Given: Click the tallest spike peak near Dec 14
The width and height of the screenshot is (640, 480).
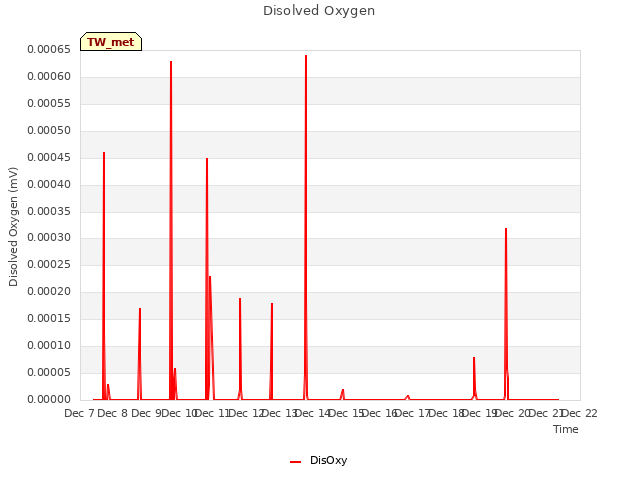Looking at the screenshot, I should pos(306,56).
